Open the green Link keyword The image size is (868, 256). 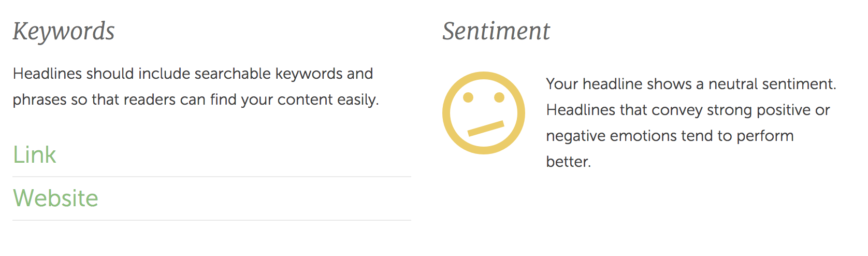[x=35, y=154]
